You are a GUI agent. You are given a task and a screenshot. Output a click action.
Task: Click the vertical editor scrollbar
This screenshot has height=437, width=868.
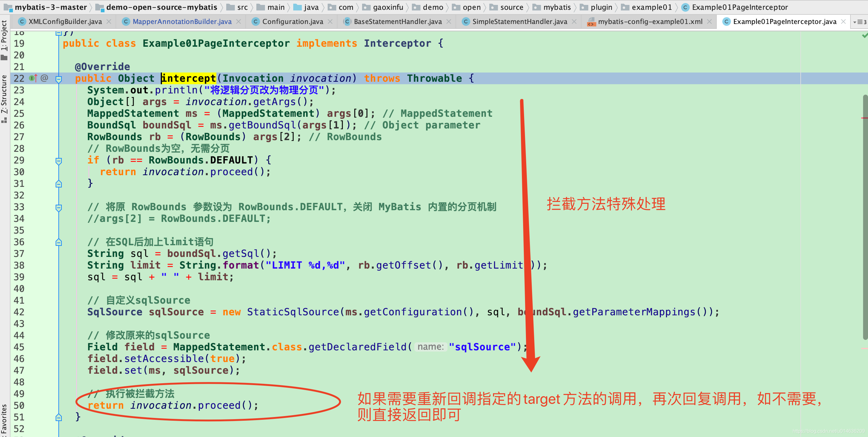point(865,217)
